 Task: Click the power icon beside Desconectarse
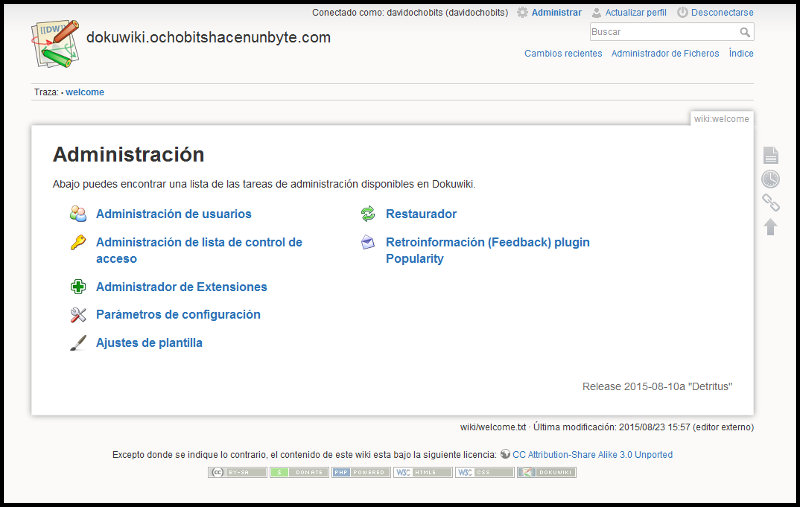(682, 12)
